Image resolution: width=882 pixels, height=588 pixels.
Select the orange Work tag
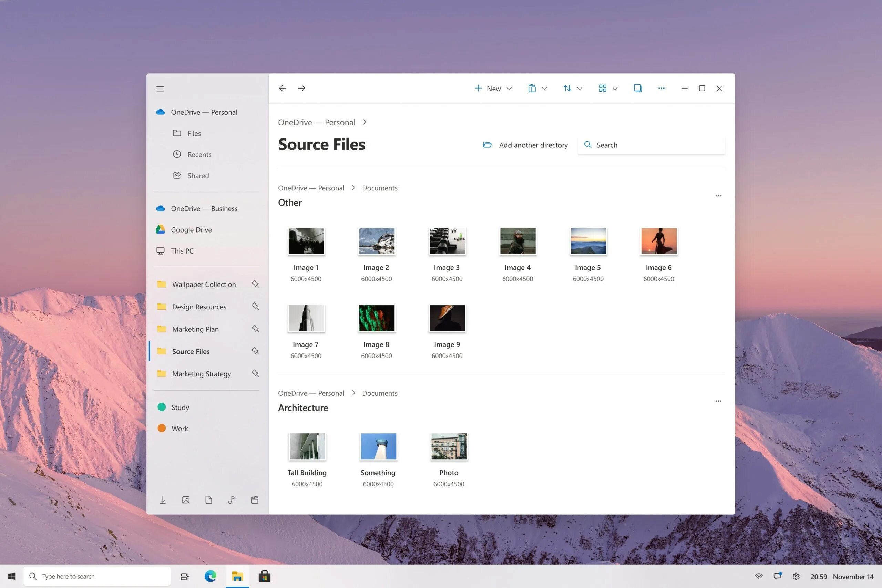[x=179, y=428]
